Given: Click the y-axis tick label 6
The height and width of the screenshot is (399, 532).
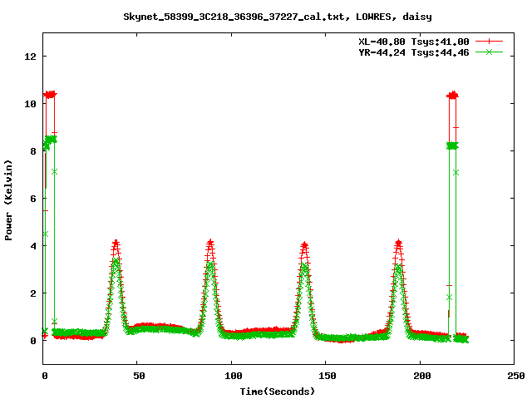Looking at the screenshot, I should tap(33, 199).
